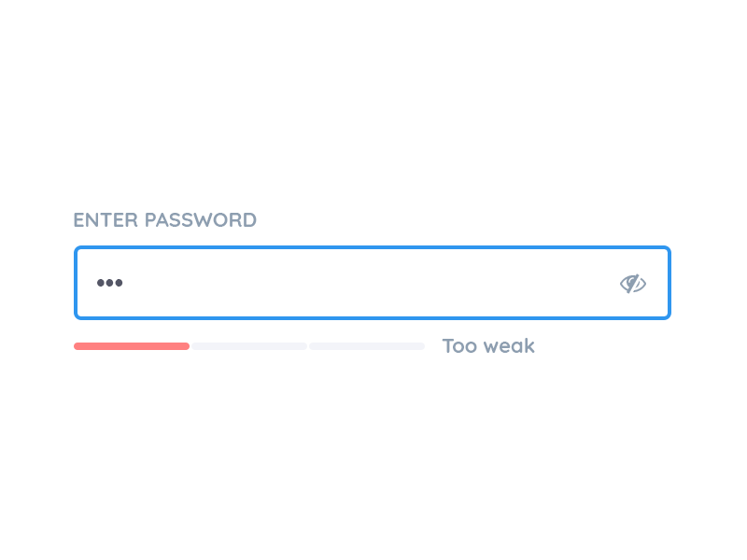
Task: Click the empty center of the password field
Action: [372, 283]
